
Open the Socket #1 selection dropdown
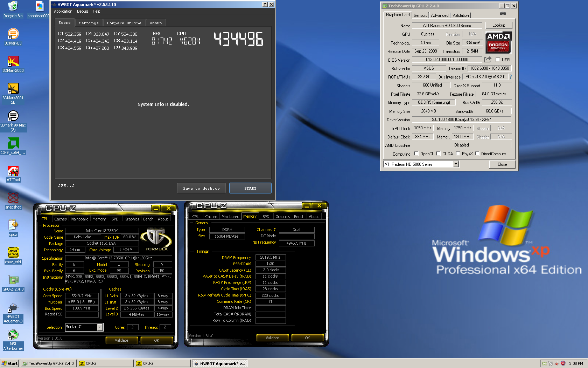click(100, 327)
